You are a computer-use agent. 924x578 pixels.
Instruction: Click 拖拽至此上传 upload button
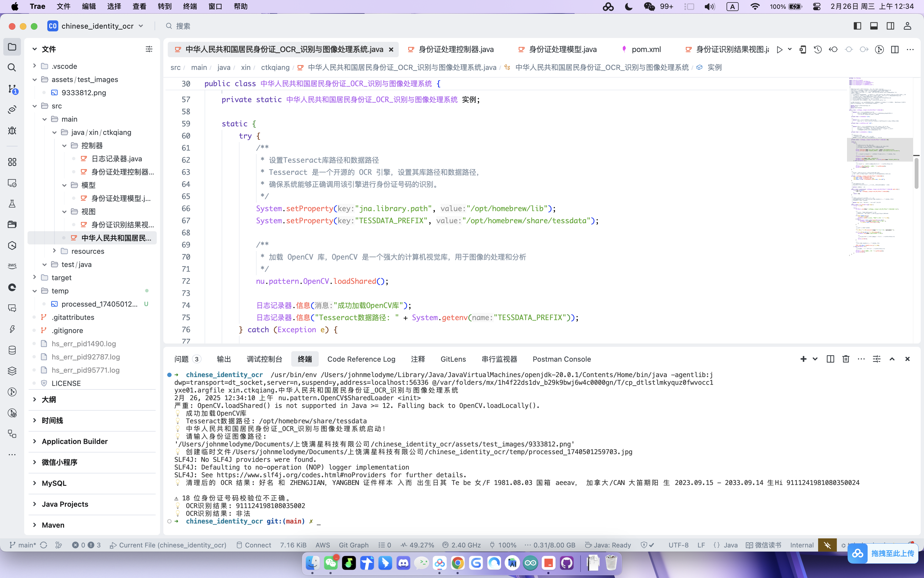click(x=883, y=553)
